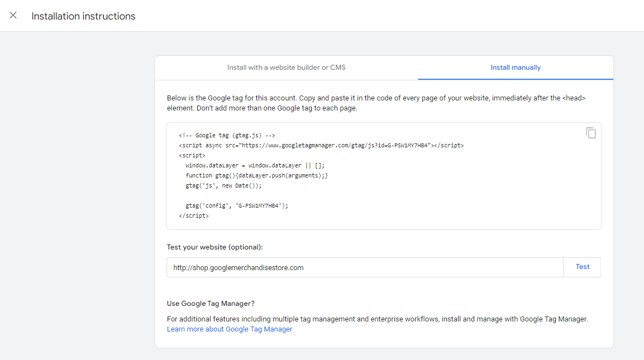Click the Installation instructions heading
The image size is (644, 360).
pyautogui.click(x=83, y=16)
